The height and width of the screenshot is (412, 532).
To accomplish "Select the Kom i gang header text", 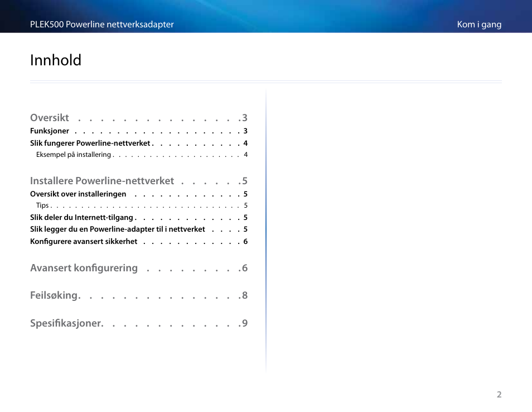I will point(479,25).
